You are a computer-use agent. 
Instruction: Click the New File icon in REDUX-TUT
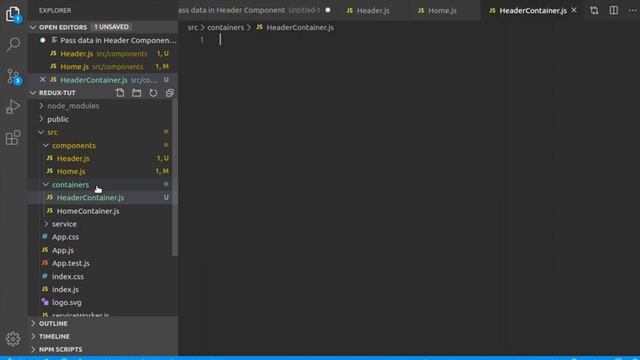[x=120, y=93]
